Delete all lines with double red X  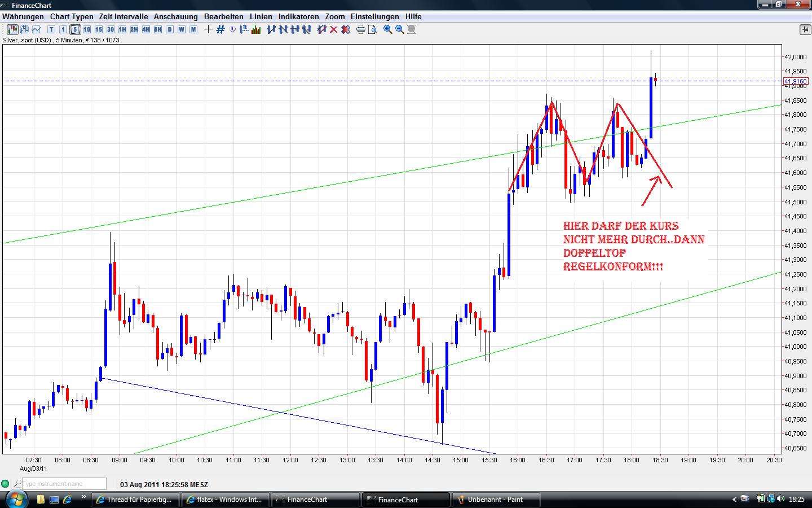(x=345, y=29)
